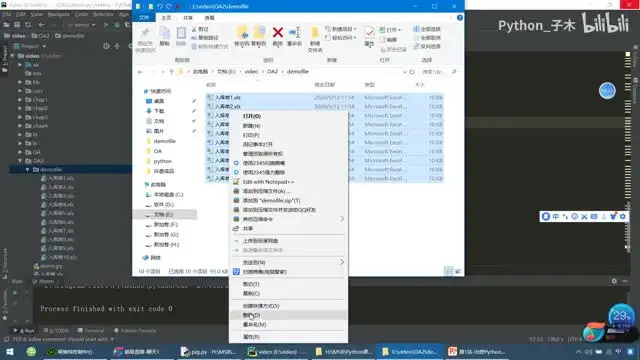Switch to large icons view button in Explorer status bar
Viewport: 640px width, 360px height.
click(458, 271)
